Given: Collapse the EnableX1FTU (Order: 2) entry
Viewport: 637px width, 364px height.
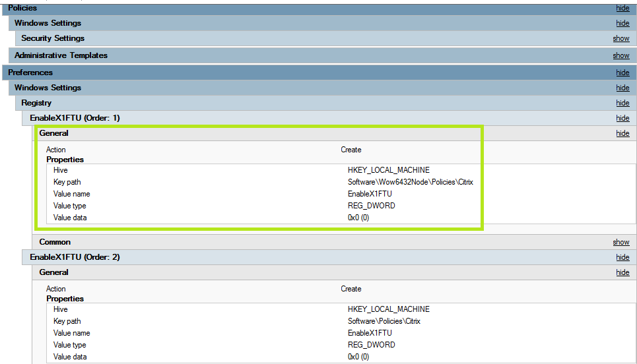Looking at the screenshot, I should point(622,257).
